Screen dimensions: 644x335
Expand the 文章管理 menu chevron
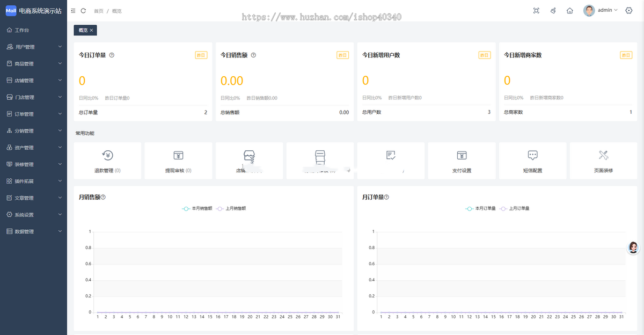tap(60, 198)
